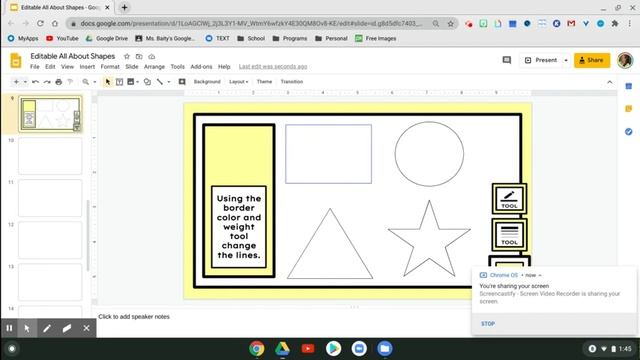Open Google Drive from the shelf
640x360 pixels.
tap(282, 349)
